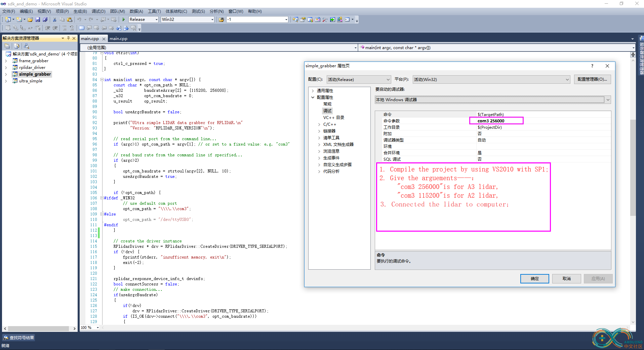
Task: Open the 调试(D) menu
Action: point(98,11)
